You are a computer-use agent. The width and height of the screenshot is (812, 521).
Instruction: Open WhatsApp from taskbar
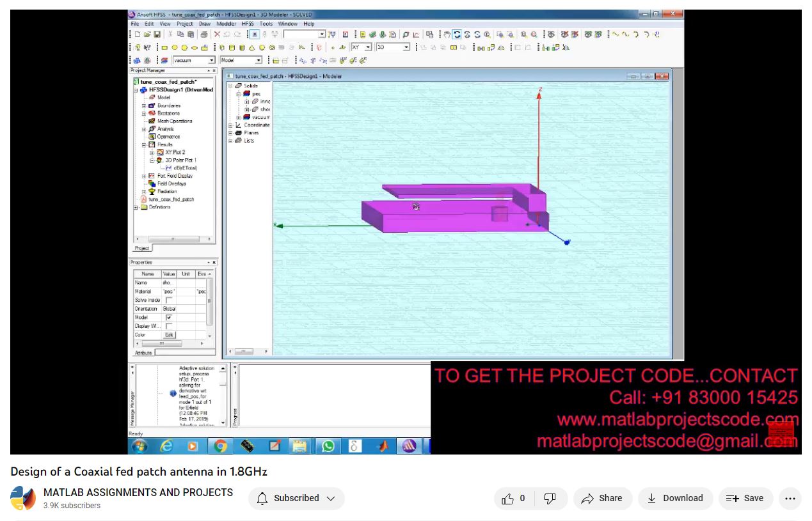point(328,446)
